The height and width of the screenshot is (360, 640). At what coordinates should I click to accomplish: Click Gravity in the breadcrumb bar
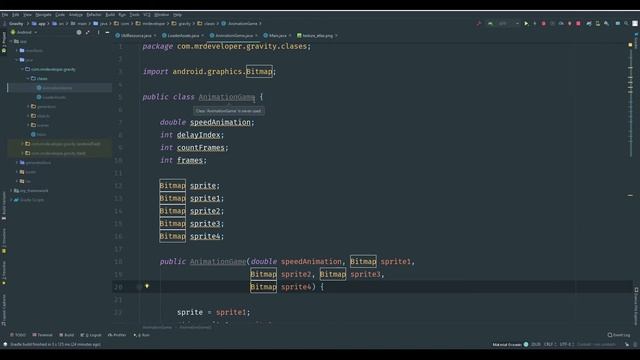pyautogui.click(x=16, y=24)
